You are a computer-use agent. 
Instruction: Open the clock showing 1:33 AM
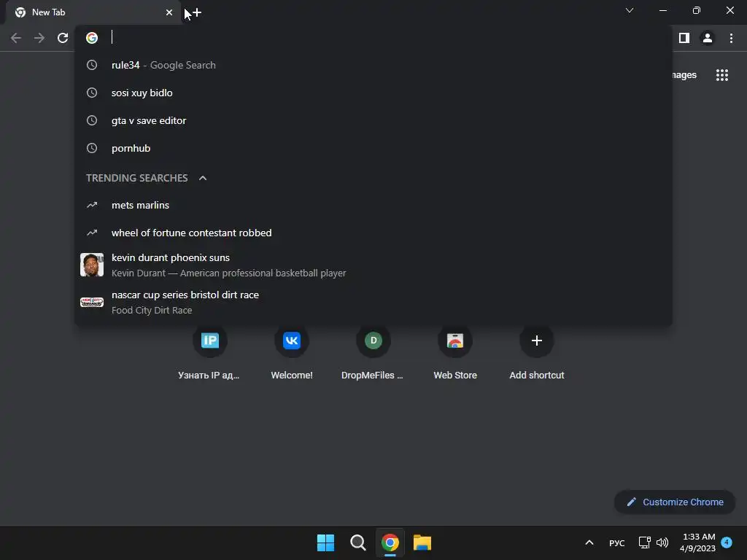tap(698, 542)
